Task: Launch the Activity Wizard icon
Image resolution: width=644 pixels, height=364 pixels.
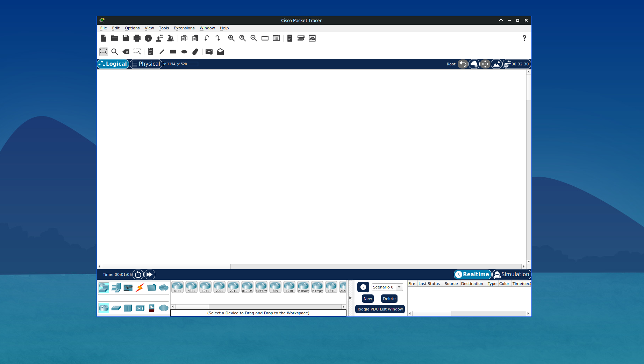Action: pyautogui.click(x=159, y=38)
